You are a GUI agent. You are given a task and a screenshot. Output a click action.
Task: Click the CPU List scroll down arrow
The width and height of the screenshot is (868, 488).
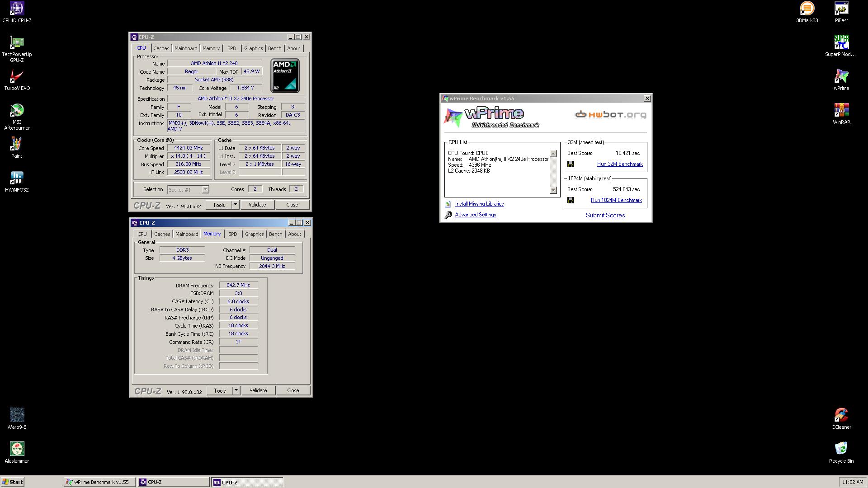pos(553,190)
